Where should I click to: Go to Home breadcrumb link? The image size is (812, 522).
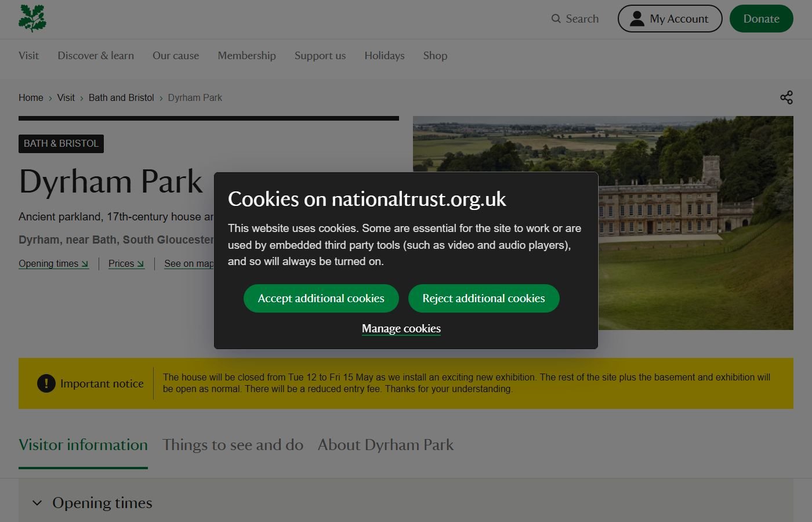click(31, 97)
